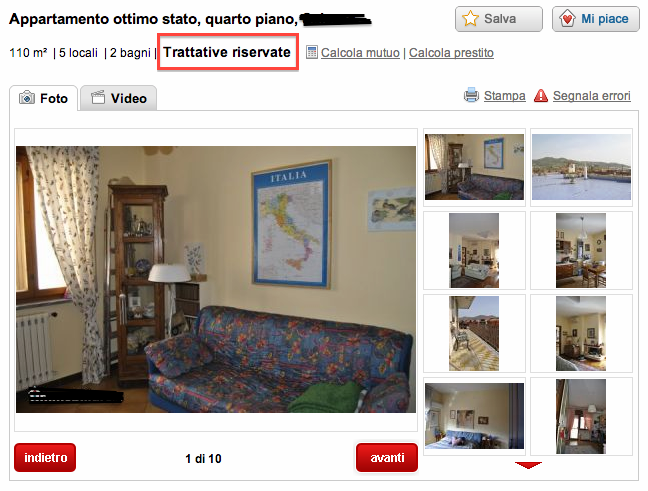Screen dimensions: 648x491
Task: Click the Stampa link
Action: click(505, 95)
